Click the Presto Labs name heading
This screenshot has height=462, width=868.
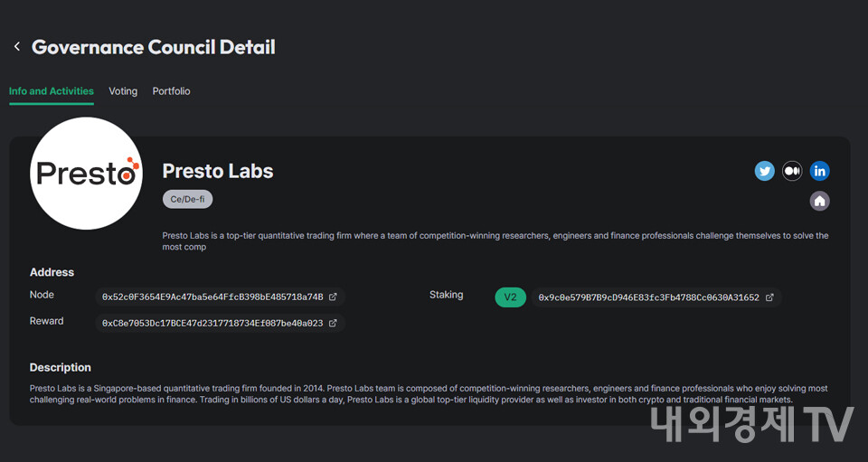pyautogui.click(x=218, y=171)
